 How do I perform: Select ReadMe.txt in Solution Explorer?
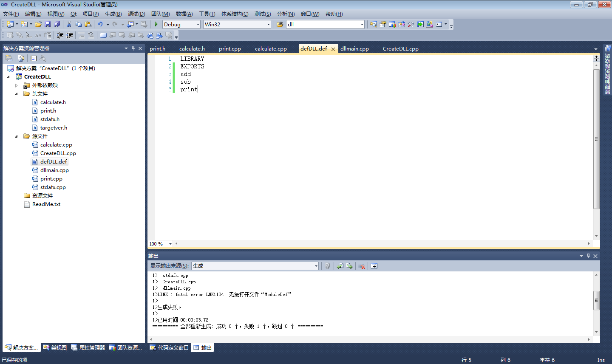[x=46, y=204]
